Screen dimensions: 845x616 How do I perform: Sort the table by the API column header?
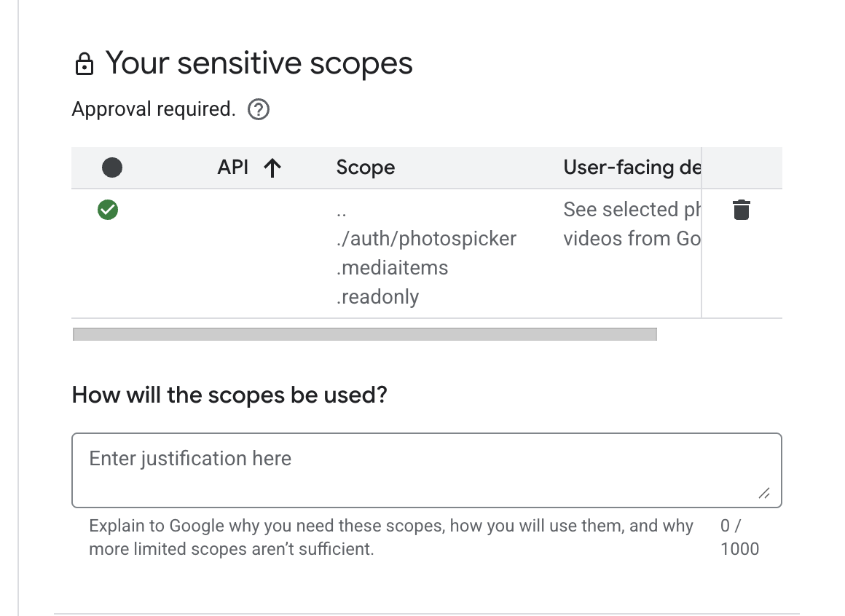tap(233, 167)
